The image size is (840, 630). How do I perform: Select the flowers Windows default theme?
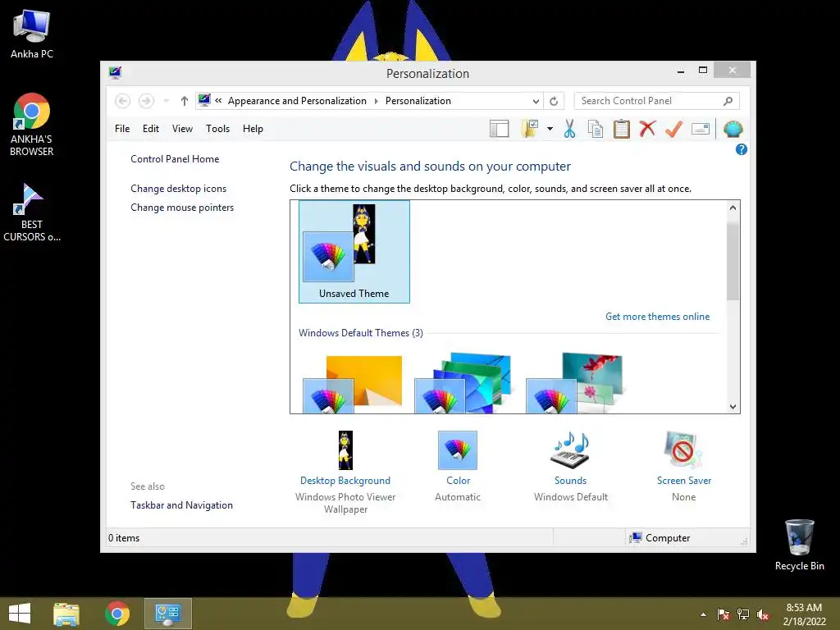point(575,383)
